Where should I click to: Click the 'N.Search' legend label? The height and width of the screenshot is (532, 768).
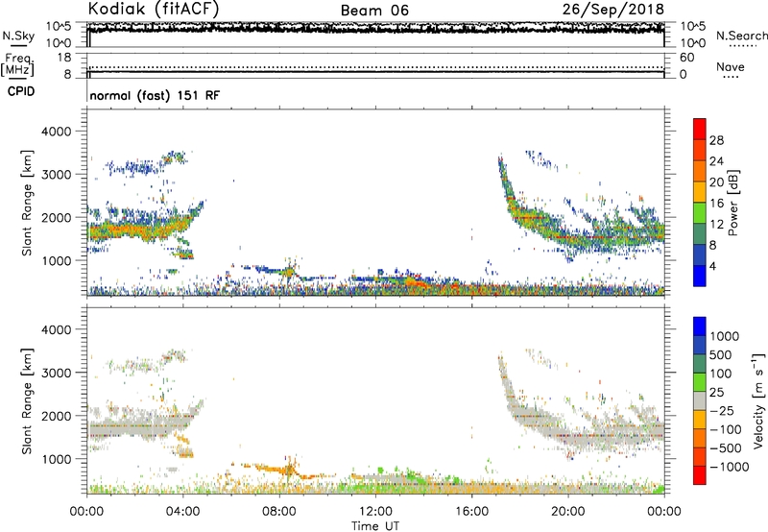tap(741, 36)
